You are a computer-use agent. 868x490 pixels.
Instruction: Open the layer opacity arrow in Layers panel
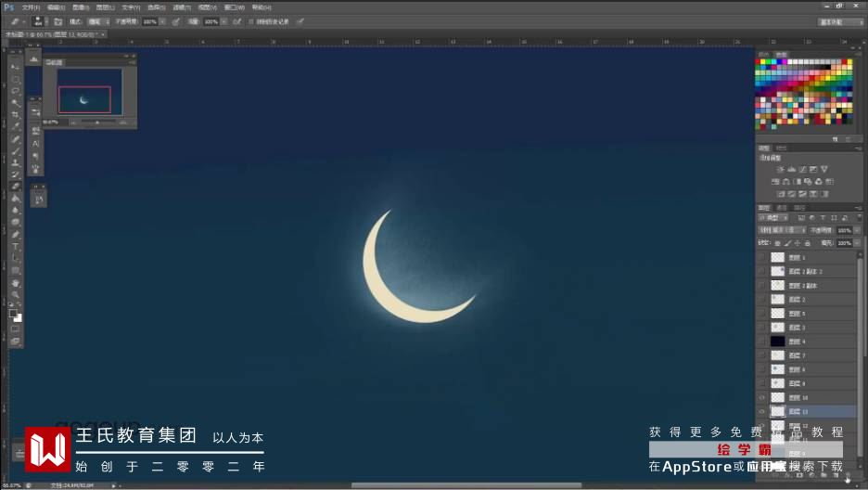point(857,230)
